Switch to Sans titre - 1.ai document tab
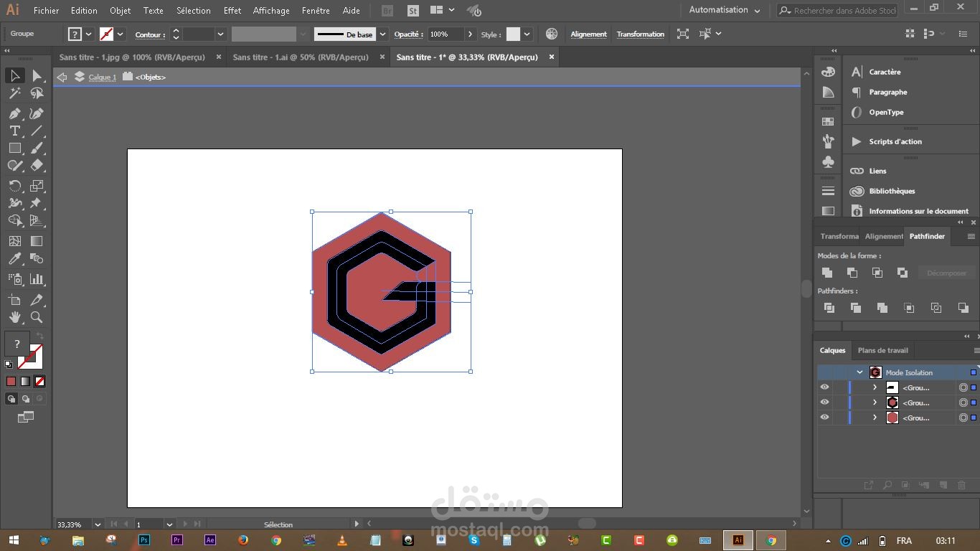 click(x=301, y=57)
